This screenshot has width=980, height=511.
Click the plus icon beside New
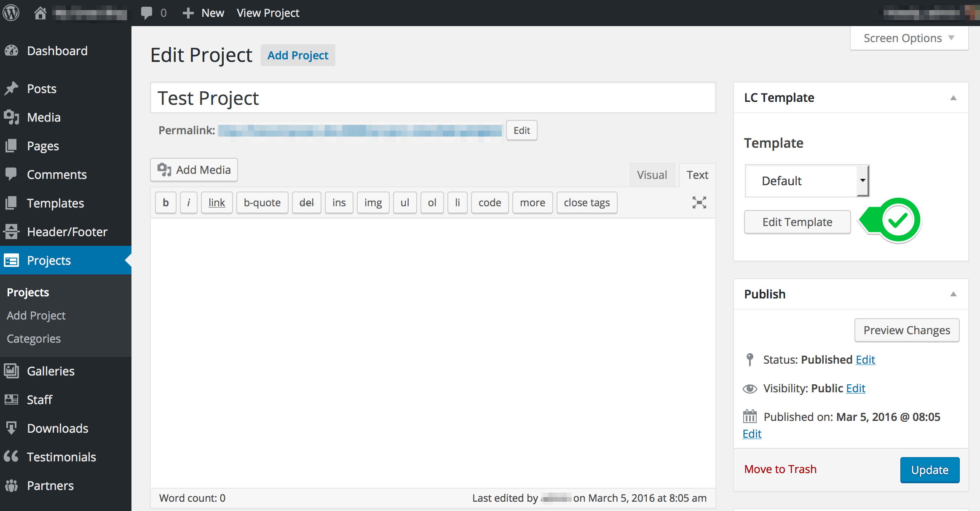188,13
